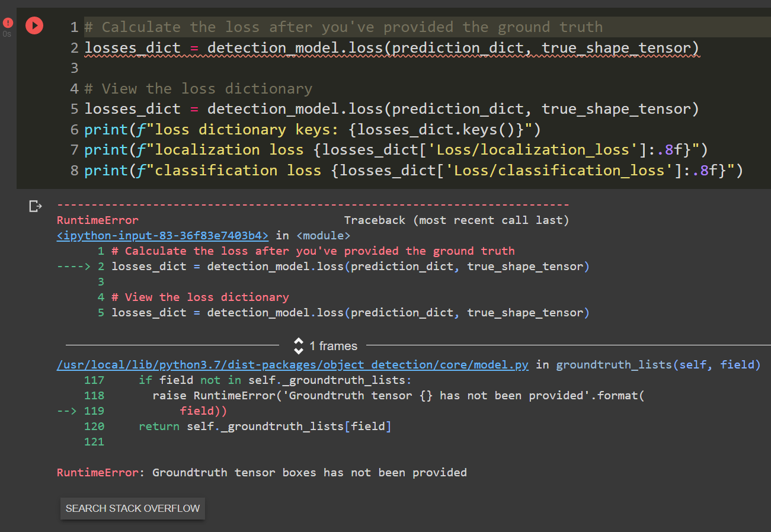Click the exclamation badge above the execution timer
Image resolution: width=771 pixels, height=532 pixels.
8,23
